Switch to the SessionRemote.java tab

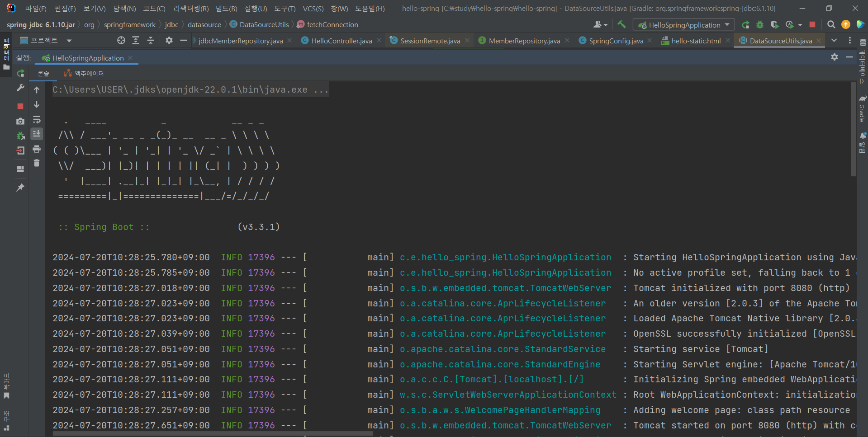[430, 41]
